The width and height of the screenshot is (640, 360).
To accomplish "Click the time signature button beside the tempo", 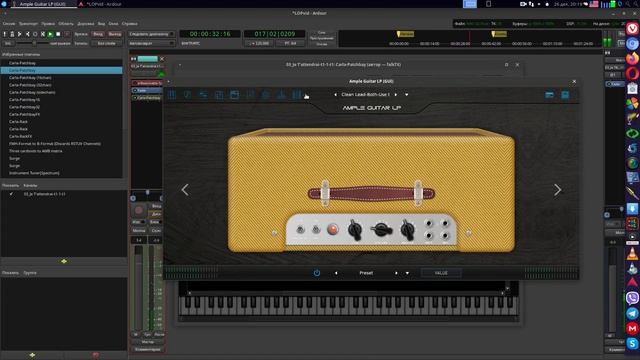I will click(x=290, y=43).
